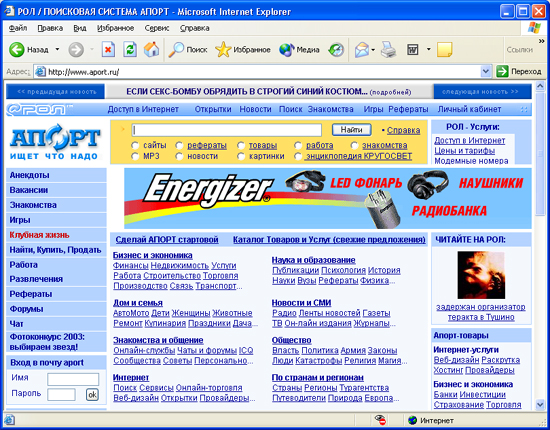550x430 pixels.
Task: Click the page vertical scrollbar down arrow
Action: click(540, 405)
